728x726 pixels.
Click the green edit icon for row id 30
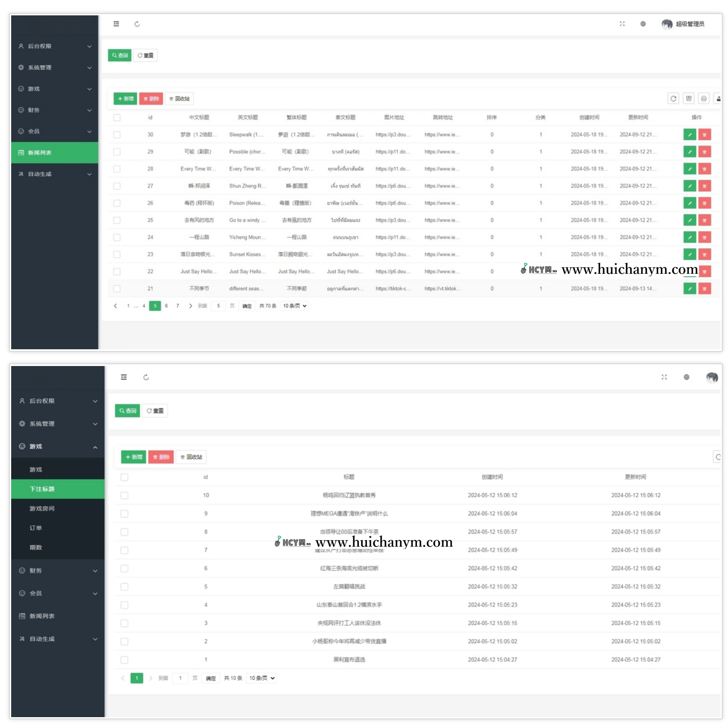[x=689, y=135]
